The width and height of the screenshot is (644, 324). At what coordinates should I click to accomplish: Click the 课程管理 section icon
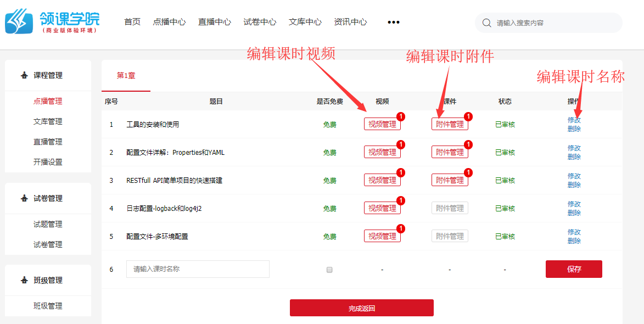tap(24, 75)
